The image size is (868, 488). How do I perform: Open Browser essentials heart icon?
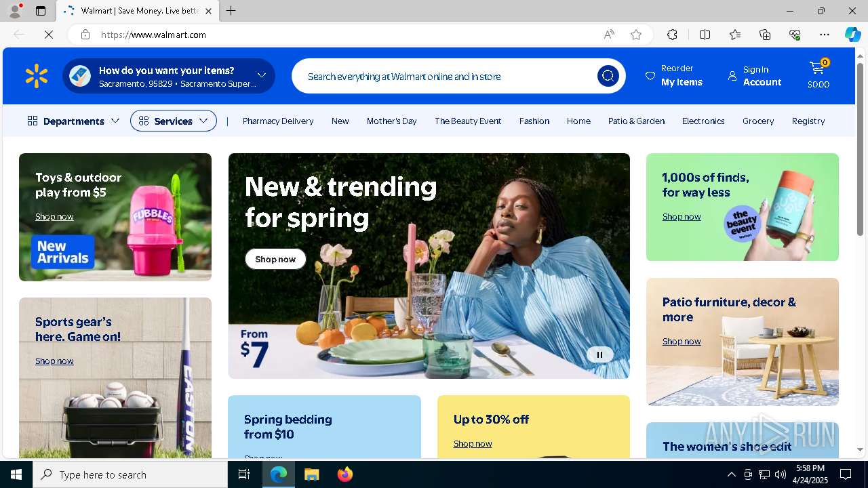[x=795, y=35]
